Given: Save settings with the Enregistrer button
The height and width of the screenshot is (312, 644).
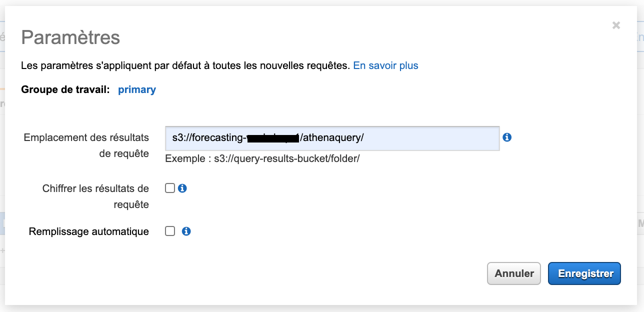Looking at the screenshot, I should (x=584, y=273).
